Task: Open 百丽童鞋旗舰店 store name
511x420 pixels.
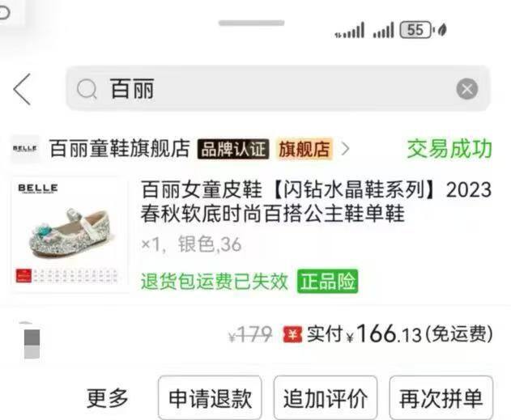Action: 120,149
